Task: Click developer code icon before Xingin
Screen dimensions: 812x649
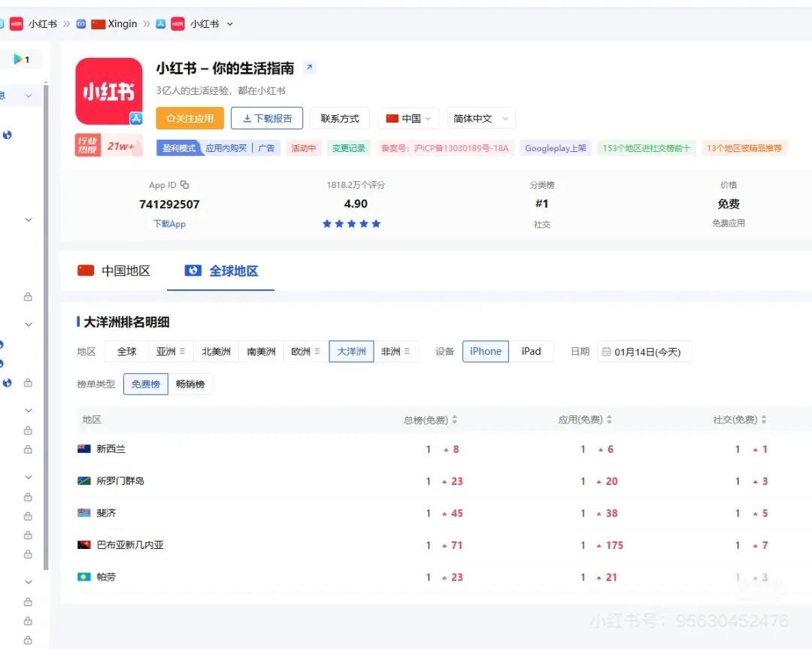Action: tap(80, 24)
